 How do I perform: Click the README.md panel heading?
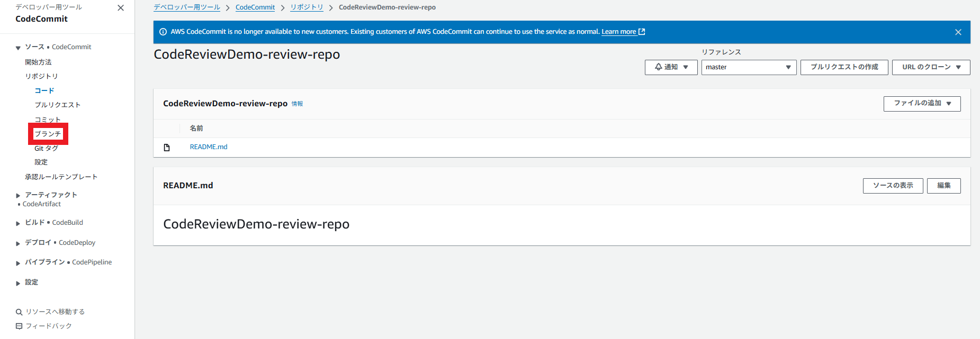click(188, 186)
